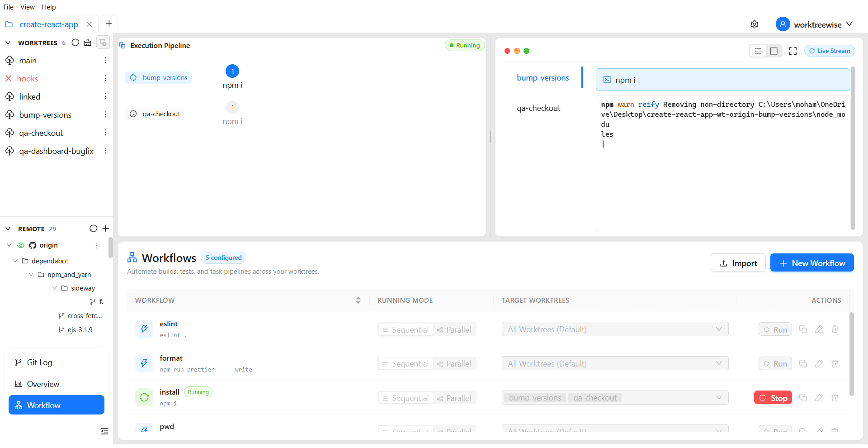Set eslint workflow to Sequential mode
Image resolution: width=868 pixels, height=448 pixels.
click(406, 330)
